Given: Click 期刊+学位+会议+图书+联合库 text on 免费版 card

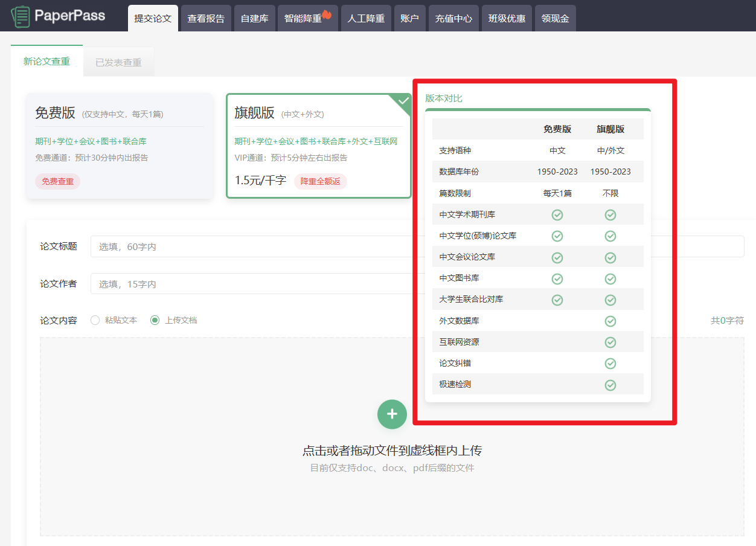Looking at the screenshot, I should 91,141.
